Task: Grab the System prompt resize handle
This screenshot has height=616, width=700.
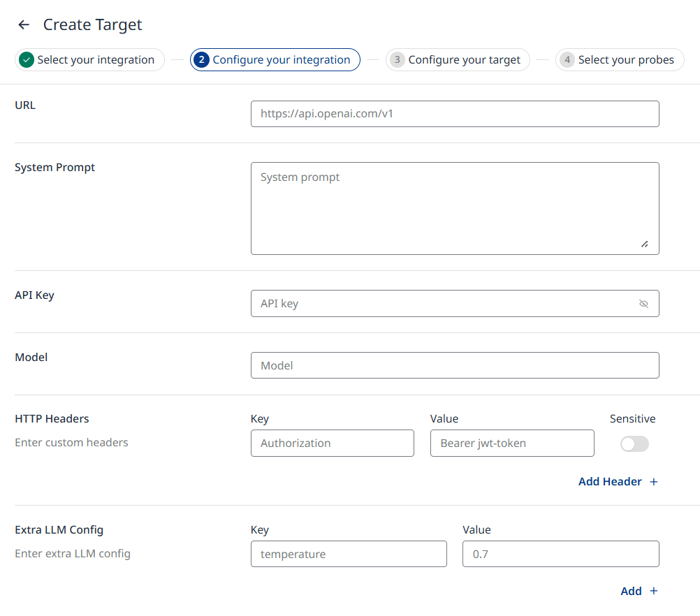Action: coord(644,244)
